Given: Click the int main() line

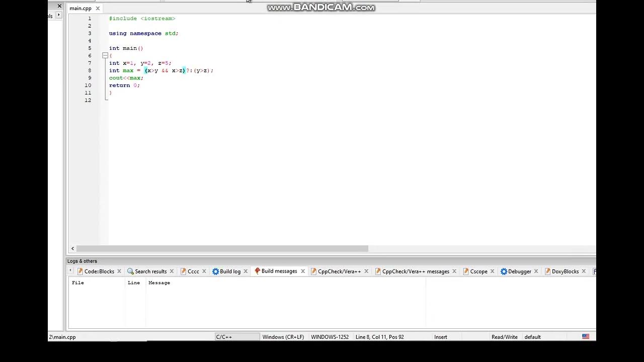Looking at the screenshot, I should pos(126,48).
